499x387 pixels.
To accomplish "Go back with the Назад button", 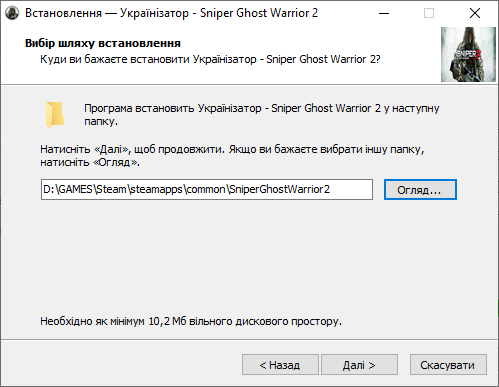I will (280, 365).
